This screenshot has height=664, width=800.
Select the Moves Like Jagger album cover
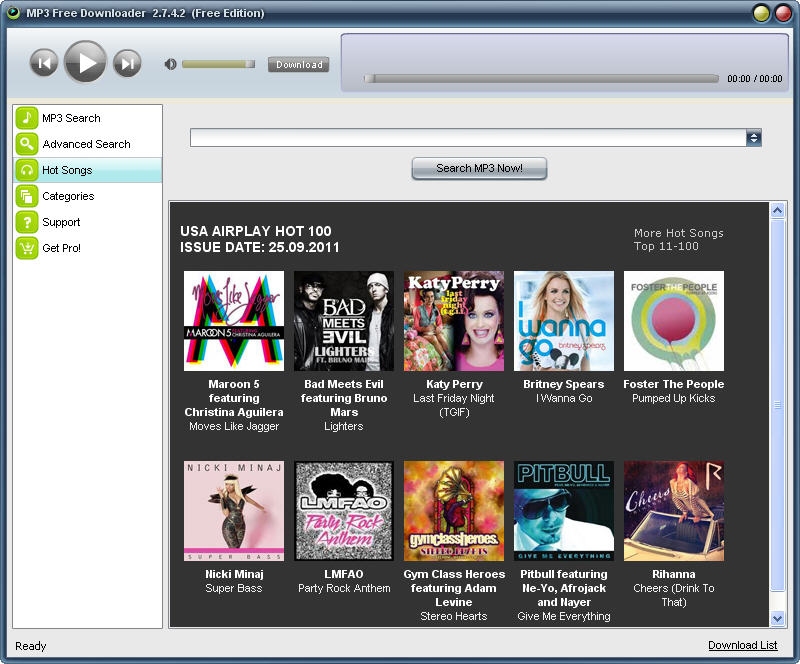234,321
